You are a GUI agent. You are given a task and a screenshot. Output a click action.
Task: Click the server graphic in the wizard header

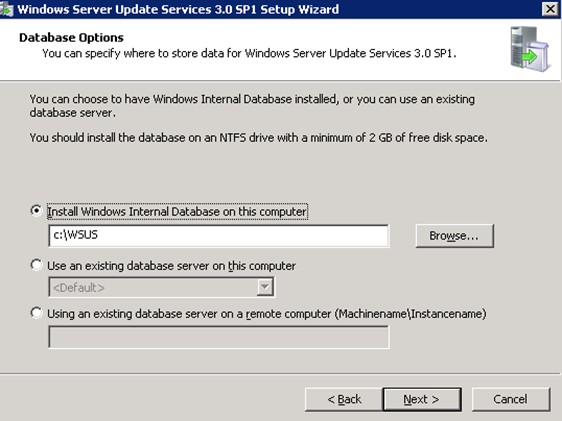(x=529, y=49)
